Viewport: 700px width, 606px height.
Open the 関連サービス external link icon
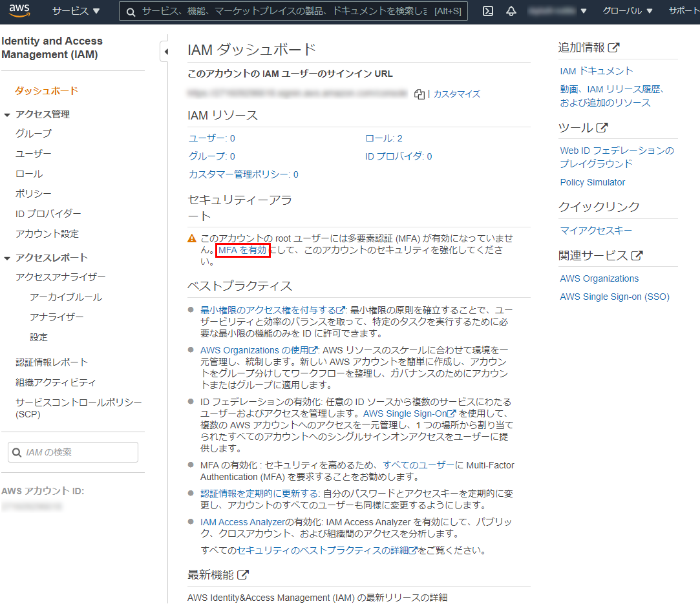pos(637,255)
